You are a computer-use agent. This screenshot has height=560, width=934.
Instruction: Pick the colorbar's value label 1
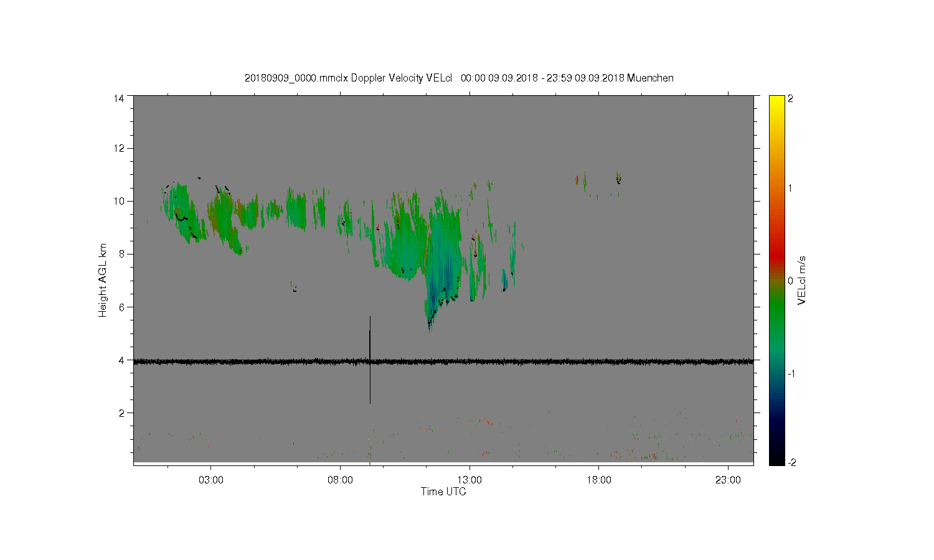[791, 188]
